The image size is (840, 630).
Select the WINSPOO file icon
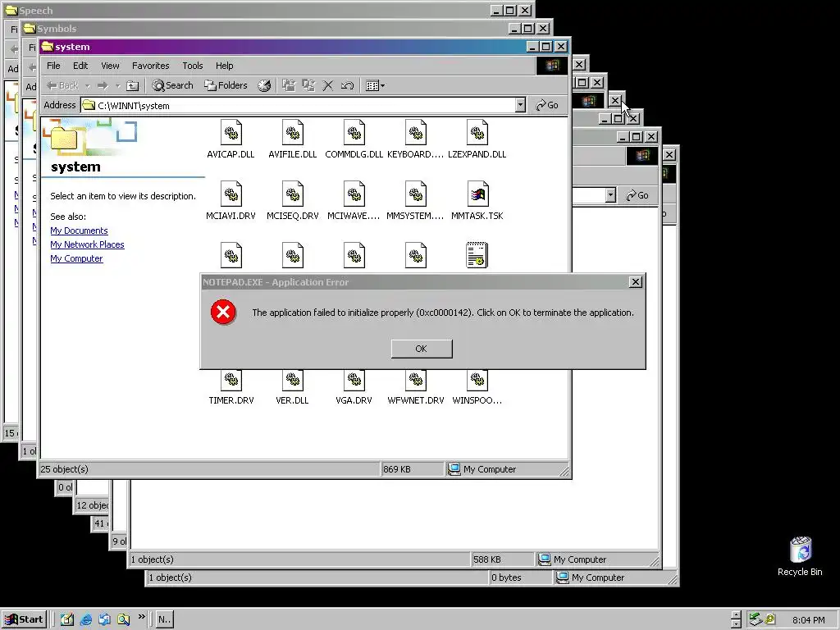tap(477, 380)
